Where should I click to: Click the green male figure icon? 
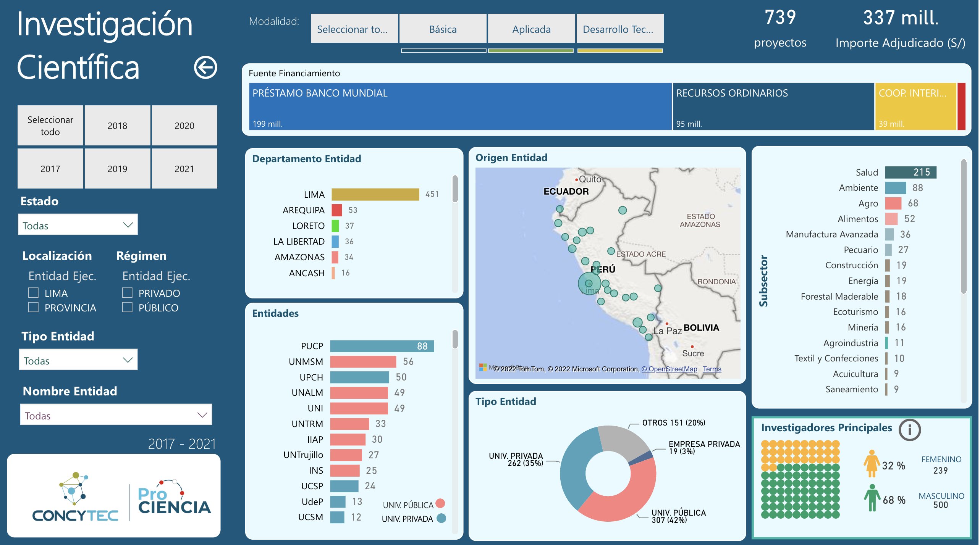872,498
